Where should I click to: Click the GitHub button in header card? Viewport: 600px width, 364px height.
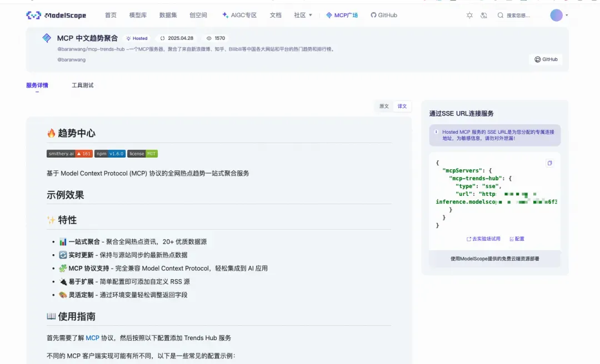pos(546,59)
